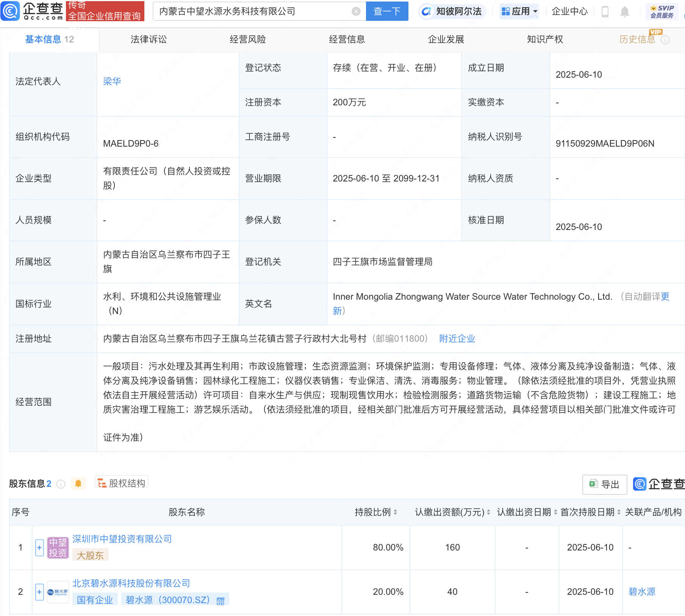
Task: Export shareholder data with 导出 button
Action: click(x=605, y=485)
